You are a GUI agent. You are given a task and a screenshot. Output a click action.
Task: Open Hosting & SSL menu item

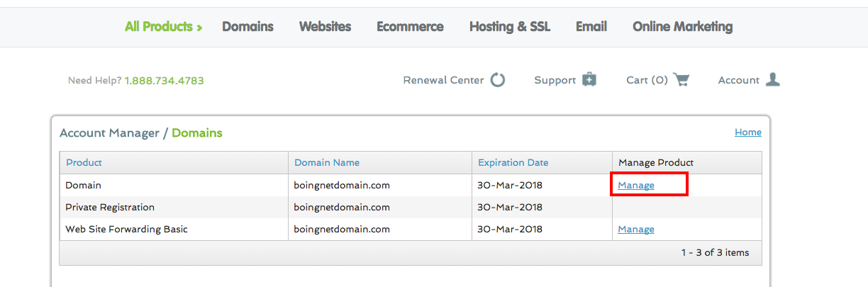point(510,27)
